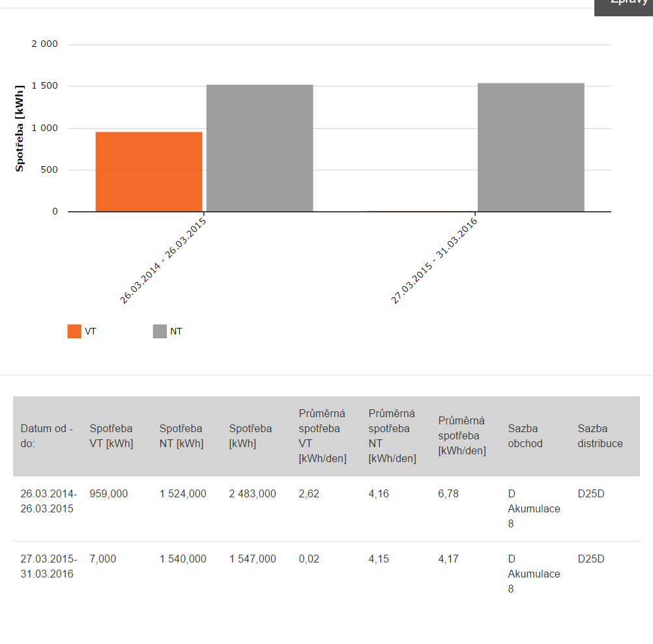Image resolution: width=653 pixels, height=644 pixels.
Task: Select D25D in the second row
Action: tap(591, 559)
